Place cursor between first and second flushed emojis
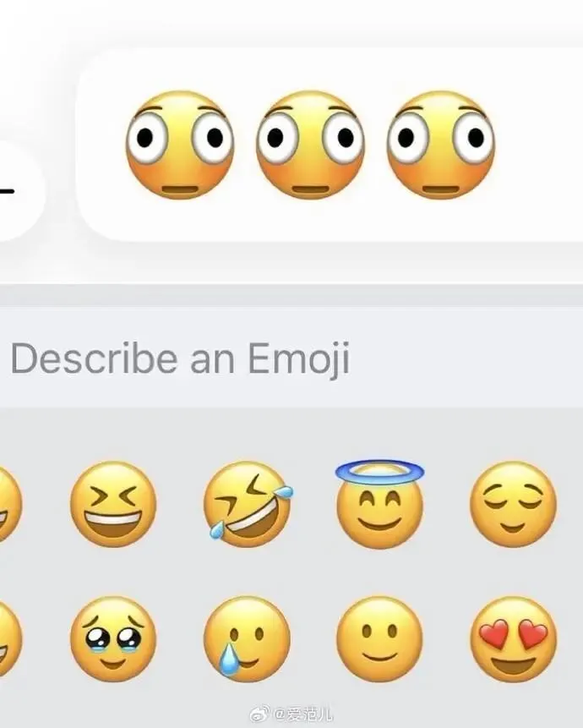This screenshot has width=583, height=728. [245, 145]
